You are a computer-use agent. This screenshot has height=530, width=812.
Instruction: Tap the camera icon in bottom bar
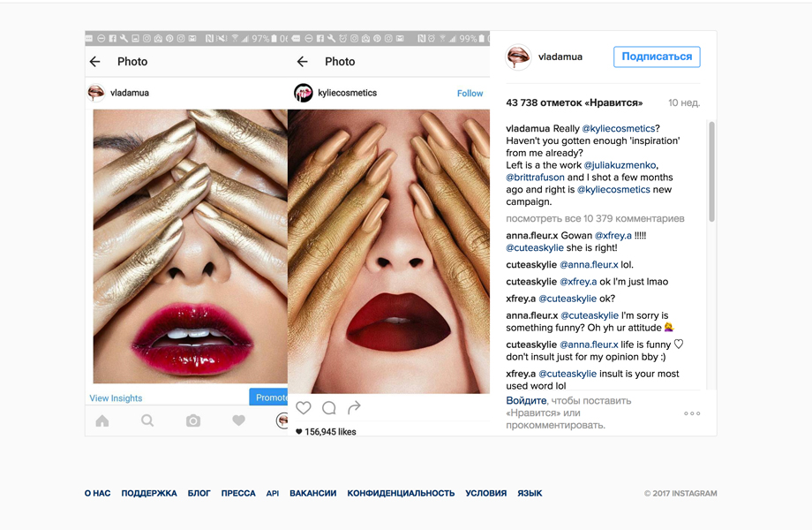tap(193, 421)
